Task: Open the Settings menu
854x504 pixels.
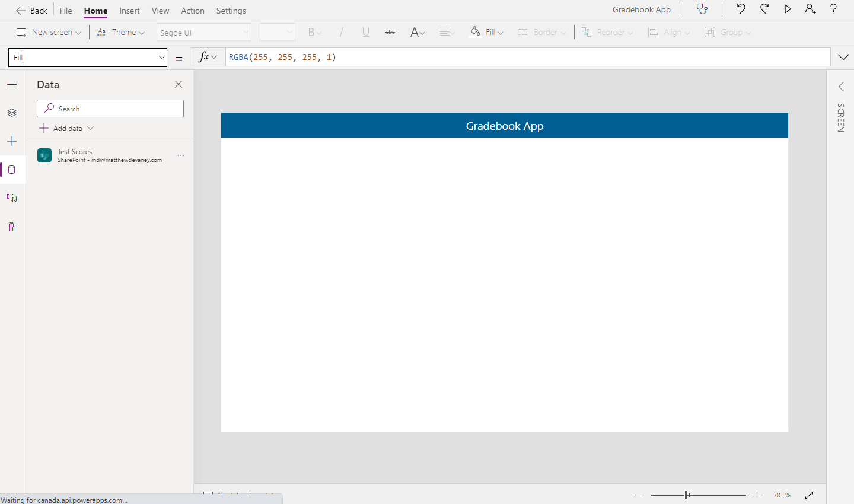Action: tap(231, 10)
